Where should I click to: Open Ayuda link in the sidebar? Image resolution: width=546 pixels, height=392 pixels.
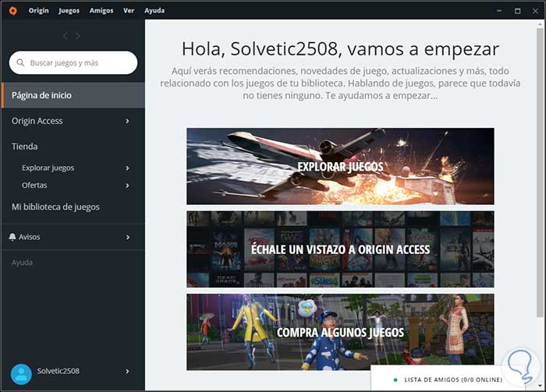coord(22,263)
